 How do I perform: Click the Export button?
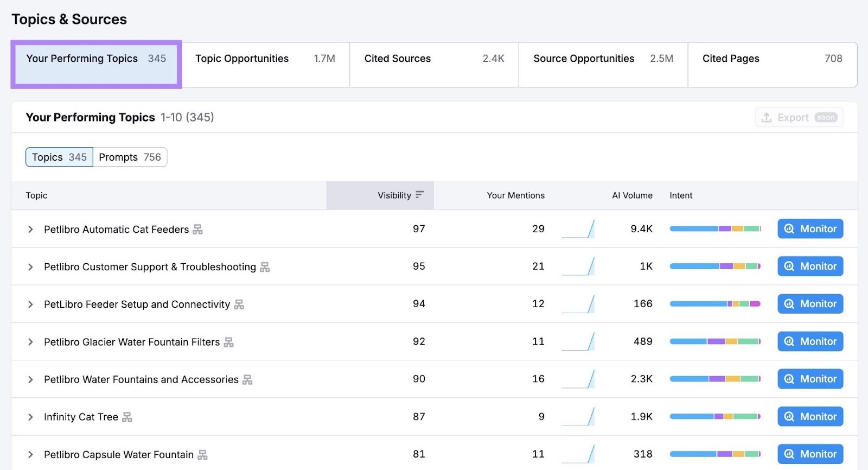(x=799, y=118)
